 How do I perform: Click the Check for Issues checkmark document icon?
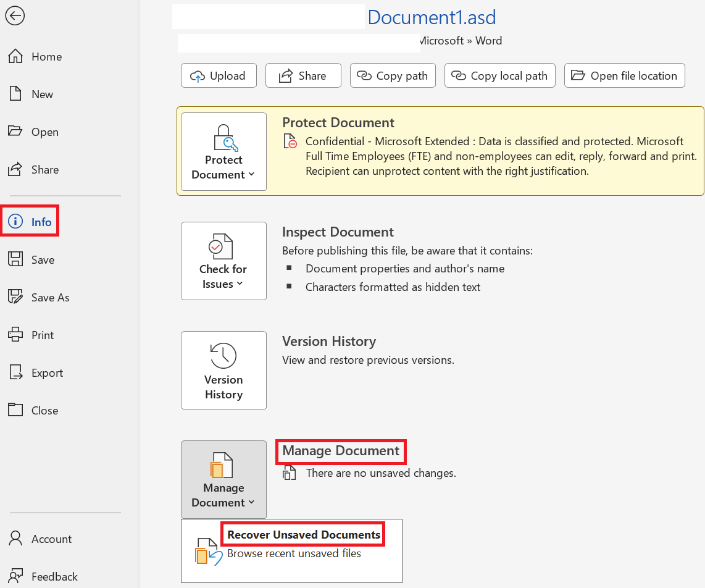pos(221,246)
